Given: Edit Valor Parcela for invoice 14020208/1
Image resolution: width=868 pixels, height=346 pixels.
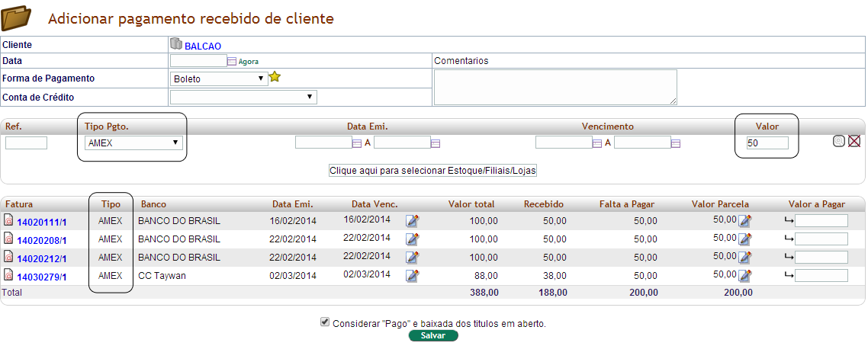Looking at the screenshot, I should coord(745,239).
